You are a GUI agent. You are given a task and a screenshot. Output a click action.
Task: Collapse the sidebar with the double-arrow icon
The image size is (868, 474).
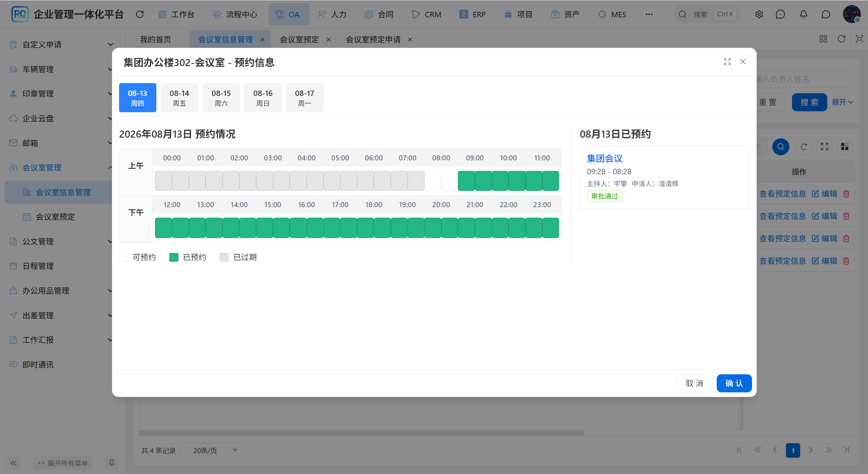coord(13,463)
